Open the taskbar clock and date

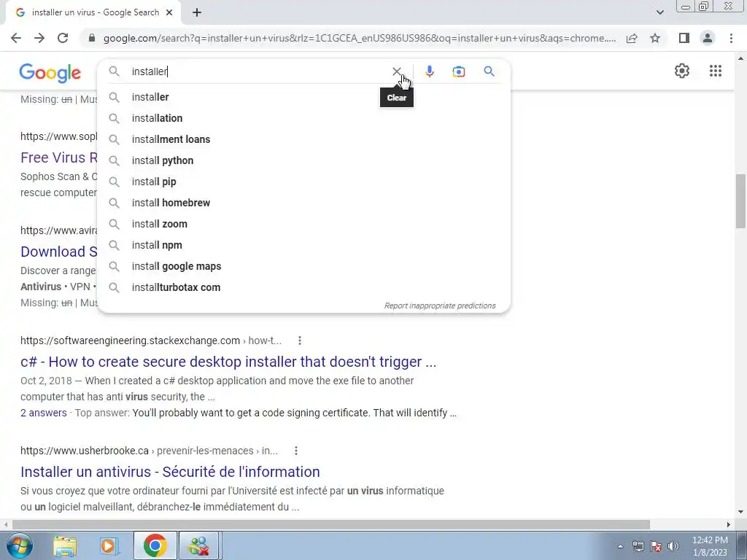pos(709,546)
